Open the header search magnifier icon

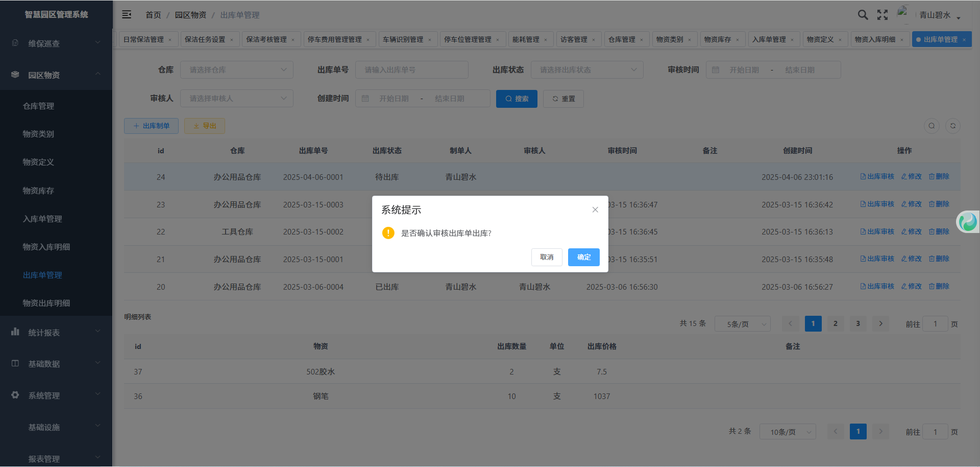[863, 15]
